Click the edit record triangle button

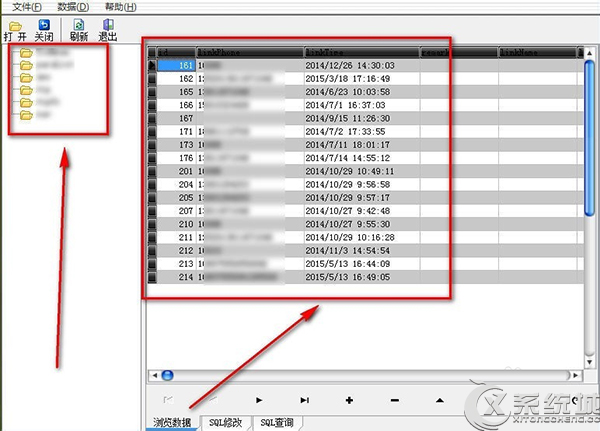tap(440, 400)
